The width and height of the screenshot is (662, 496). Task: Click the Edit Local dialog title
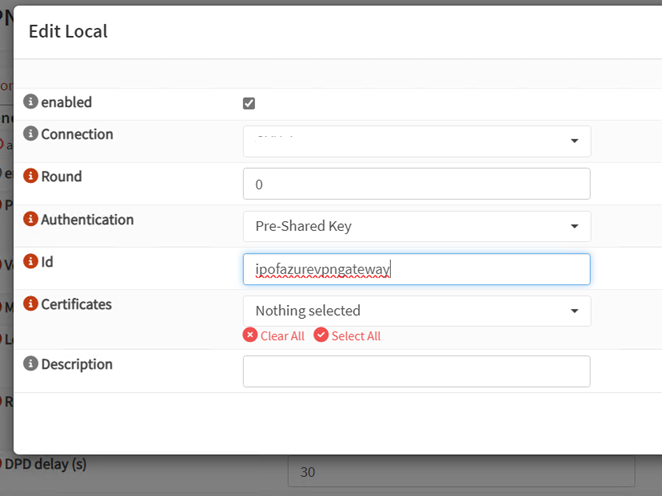pyautogui.click(x=68, y=31)
